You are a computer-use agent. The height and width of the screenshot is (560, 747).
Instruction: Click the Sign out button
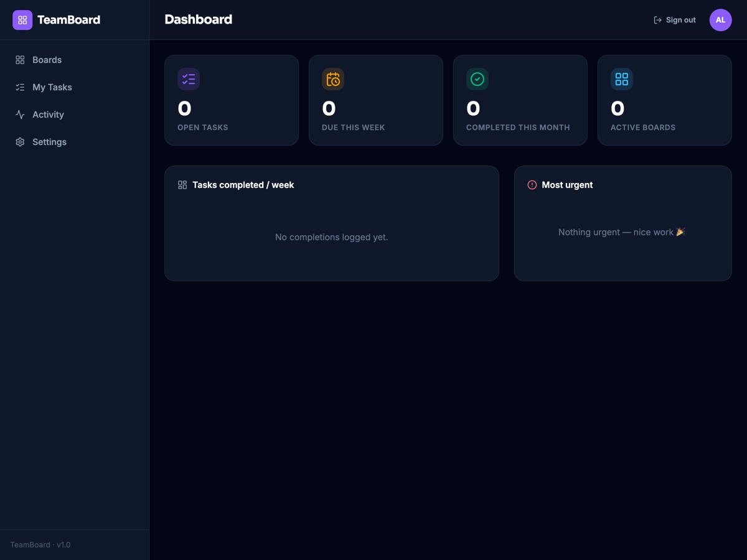click(675, 20)
